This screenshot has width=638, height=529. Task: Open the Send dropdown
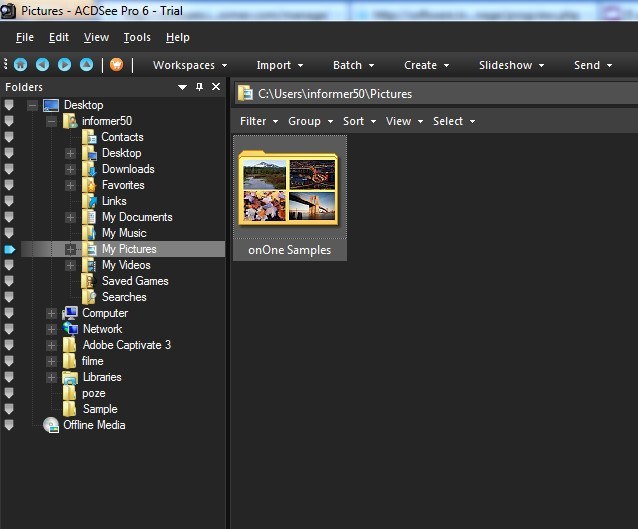(x=593, y=65)
